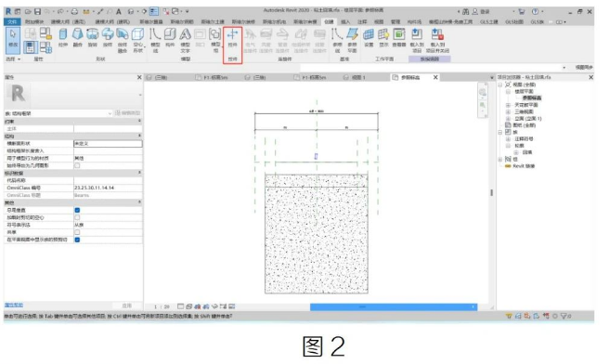Collapse the 视图 (全部) tree node

coord(500,84)
